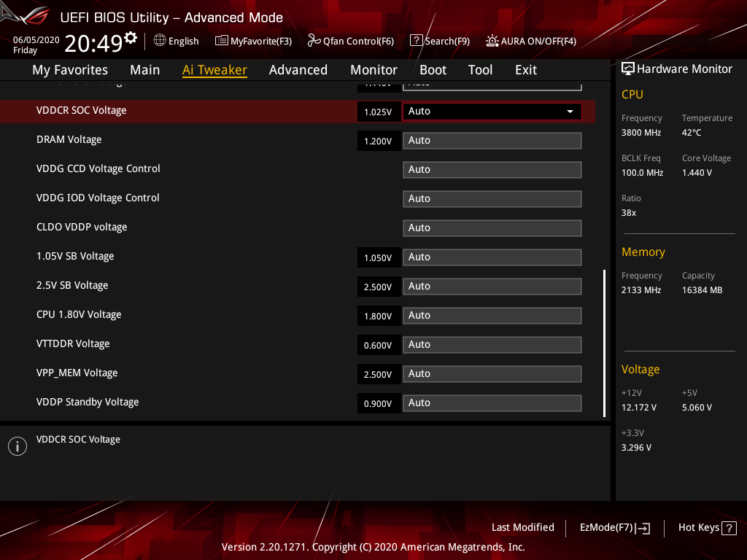Click the DRAM Voltage Auto field
The width and height of the screenshot is (747, 560).
[x=492, y=141]
